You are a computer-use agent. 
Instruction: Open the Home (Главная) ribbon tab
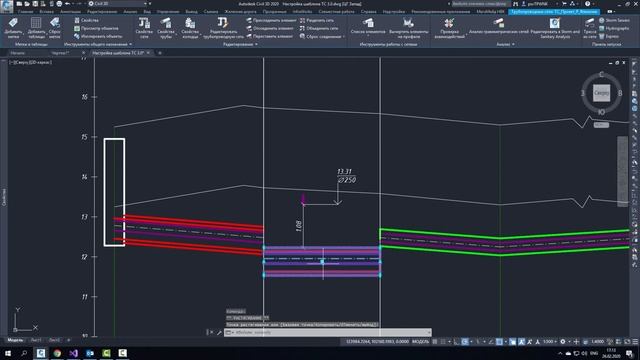point(25,12)
